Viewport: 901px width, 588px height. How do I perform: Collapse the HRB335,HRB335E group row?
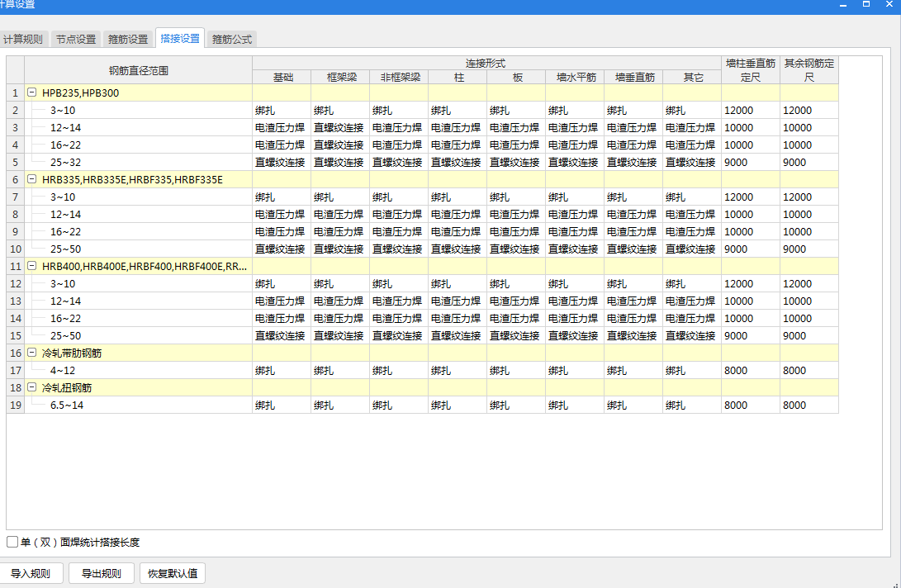pyautogui.click(x=32, y=179)
